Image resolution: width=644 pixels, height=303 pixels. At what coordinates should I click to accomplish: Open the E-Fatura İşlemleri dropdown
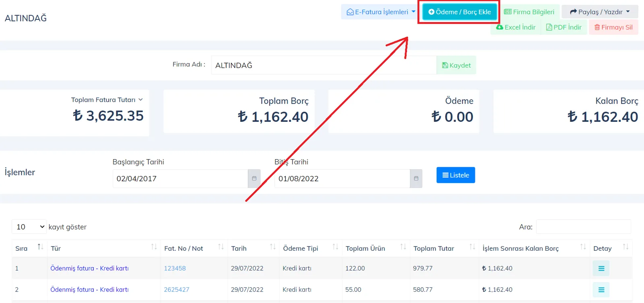(381, 12)
